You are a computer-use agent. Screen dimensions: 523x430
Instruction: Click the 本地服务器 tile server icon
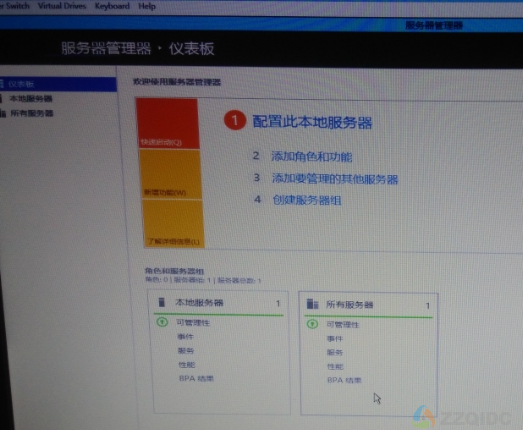[162, 302]
